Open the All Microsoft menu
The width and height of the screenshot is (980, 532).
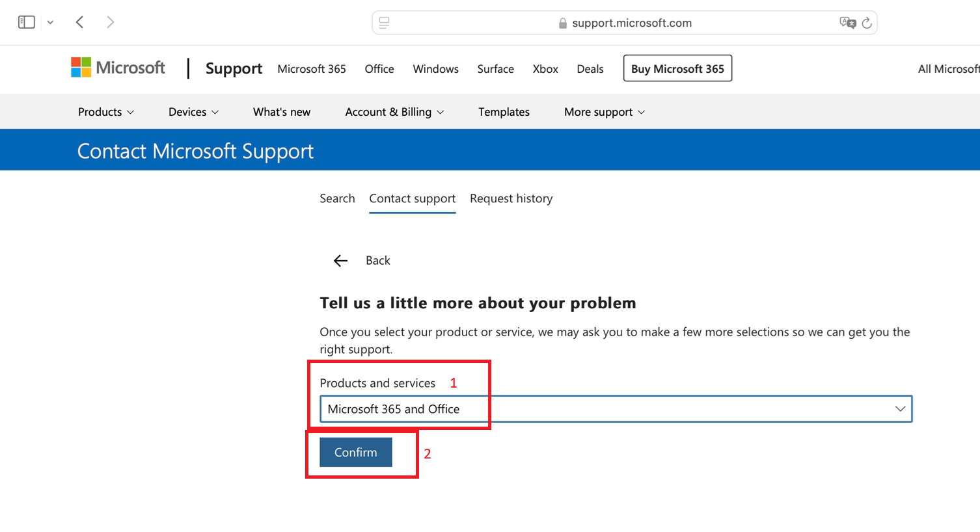(x=949, y=69)
